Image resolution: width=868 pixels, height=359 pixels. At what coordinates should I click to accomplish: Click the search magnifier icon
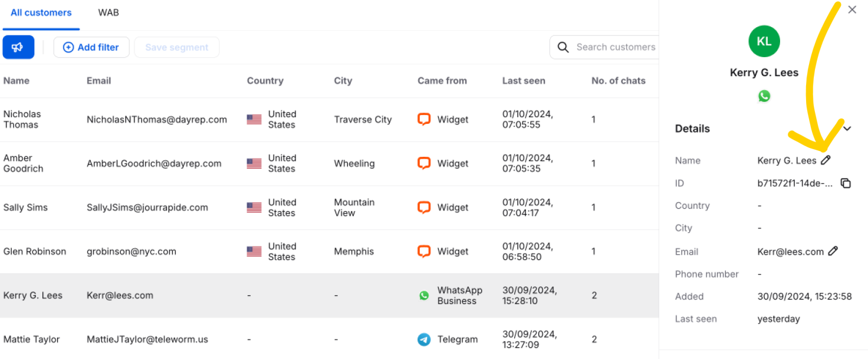563,47
